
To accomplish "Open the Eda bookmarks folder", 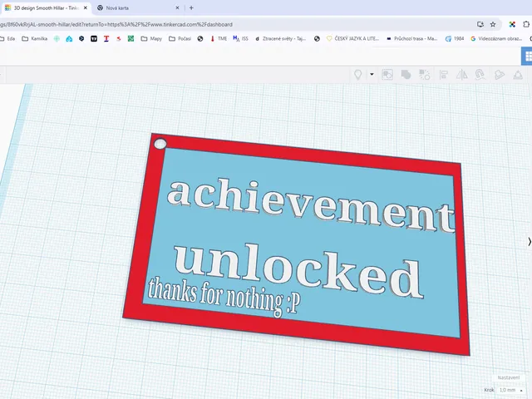I will (x=7, y=39).
